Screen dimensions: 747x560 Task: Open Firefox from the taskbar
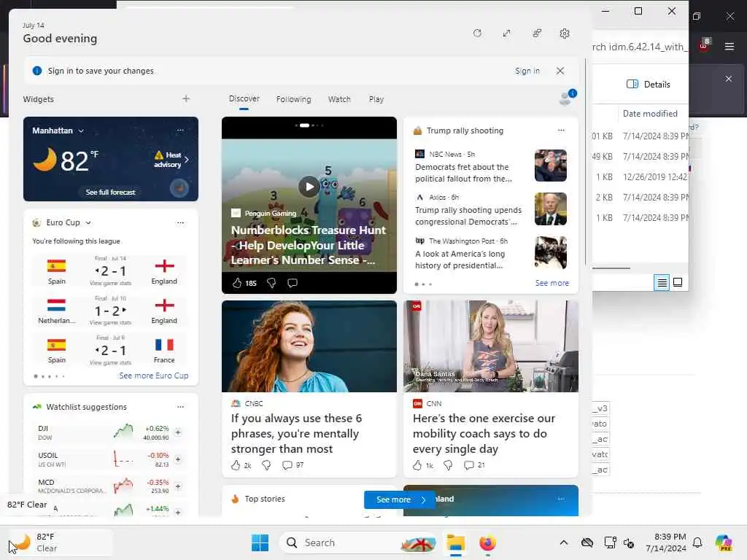coord(487,542)
